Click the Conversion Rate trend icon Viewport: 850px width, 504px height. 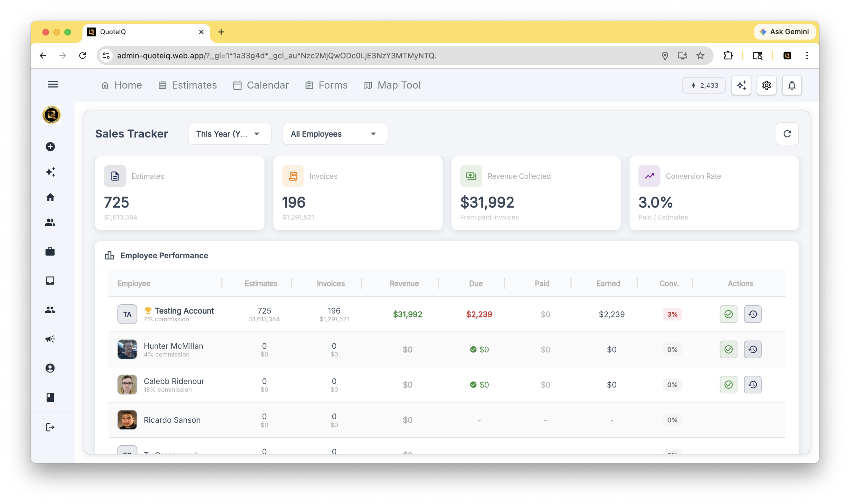[649, 176]
